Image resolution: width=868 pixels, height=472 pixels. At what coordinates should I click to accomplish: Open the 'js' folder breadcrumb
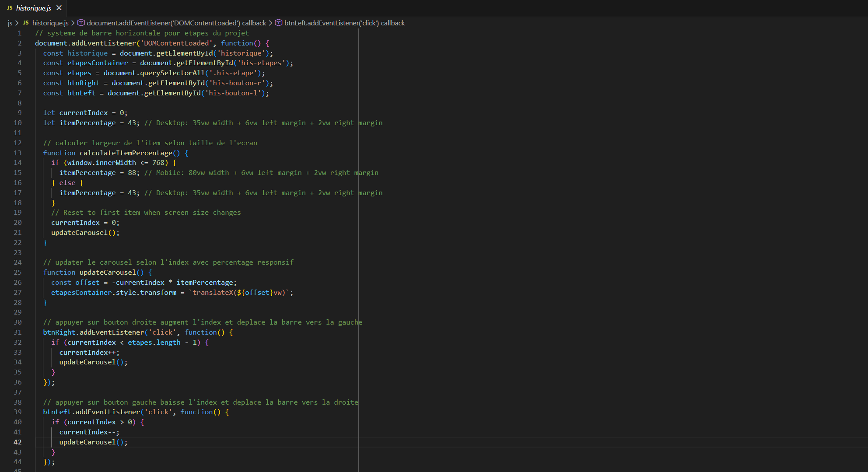click(10, 23)
